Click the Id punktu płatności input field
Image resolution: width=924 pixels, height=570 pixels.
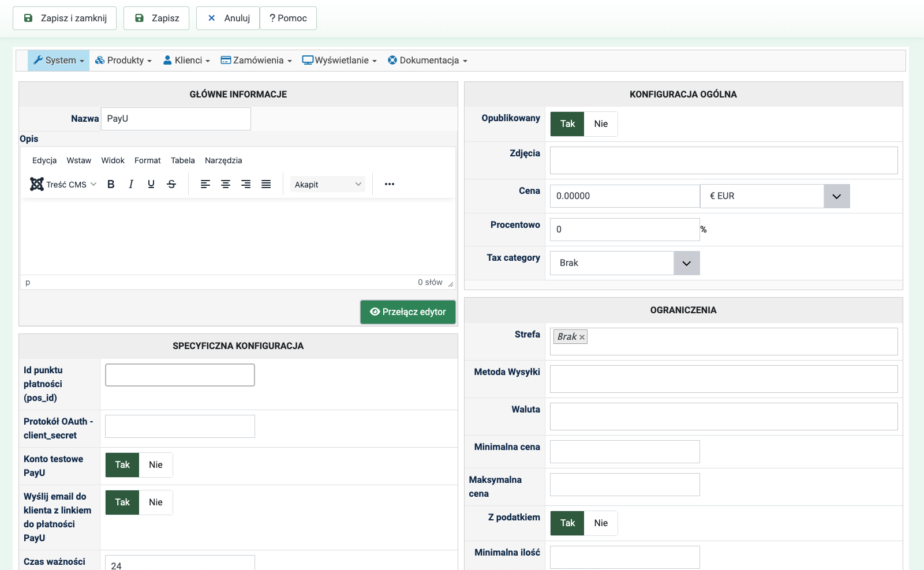click(180, 375)
